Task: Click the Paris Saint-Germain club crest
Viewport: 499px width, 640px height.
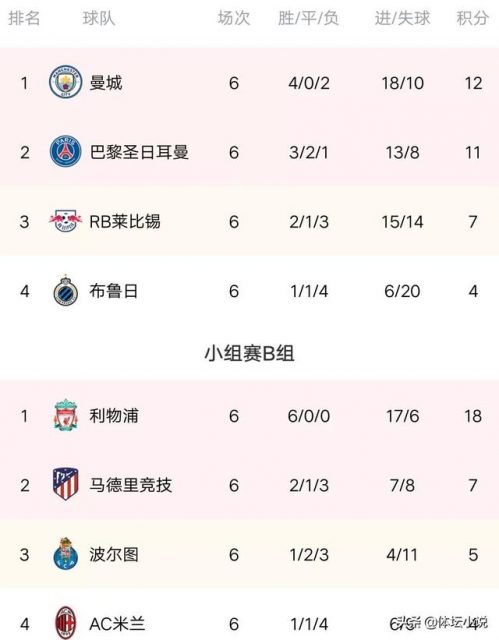Action: (65, 151)
